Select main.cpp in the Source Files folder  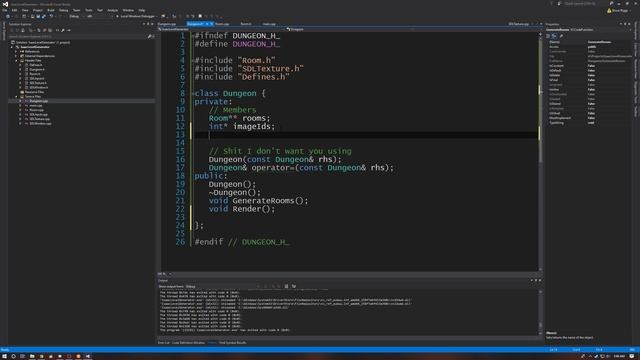pyautogui.click(x=36, y=106)
